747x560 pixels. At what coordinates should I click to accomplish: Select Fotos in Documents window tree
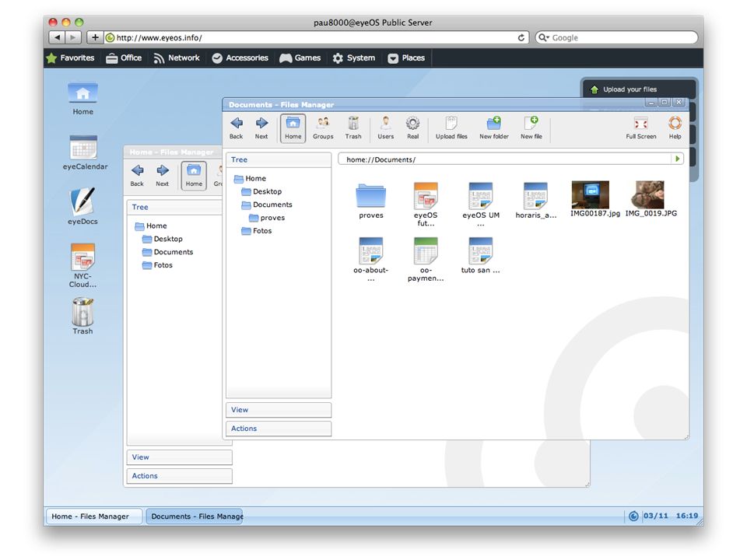[x=257, y=231]
